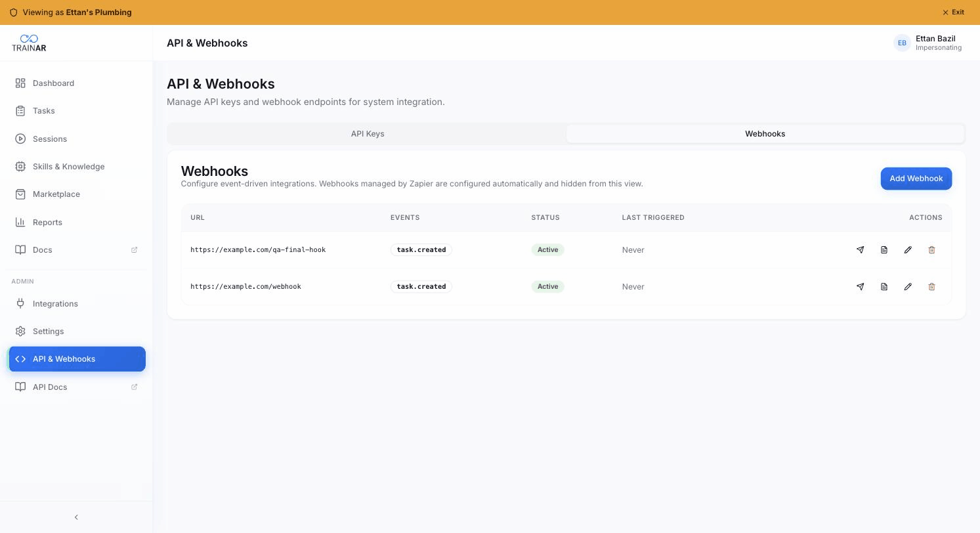The height and width of the screenshot is (533, 980).
Task: Navigate to Marketplace
Action: (77, 194)
